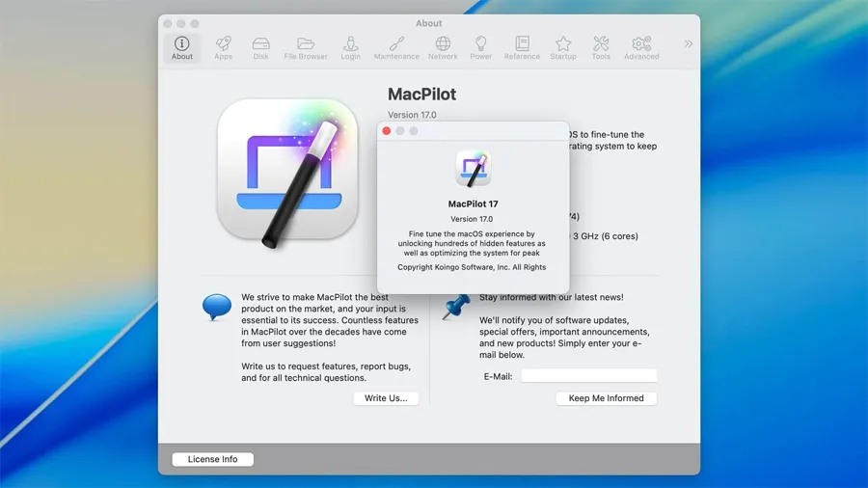
Task: Open the Tools section
Action: click(601, 47)
